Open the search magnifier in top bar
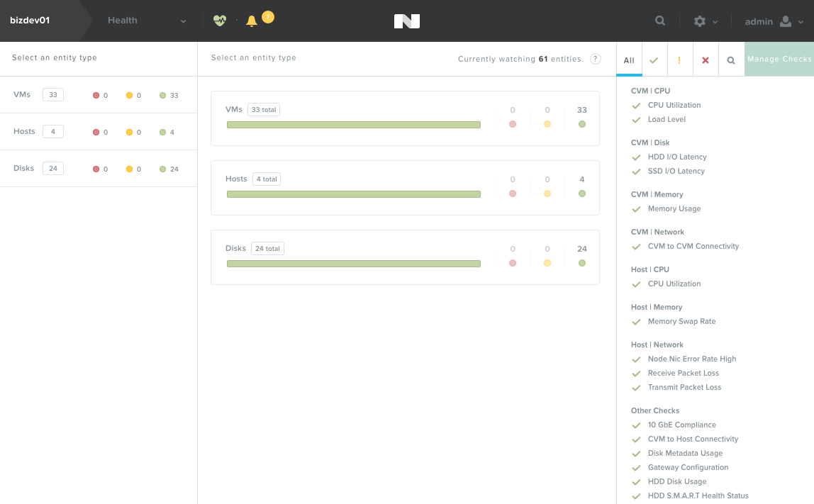 click(660, 21)
